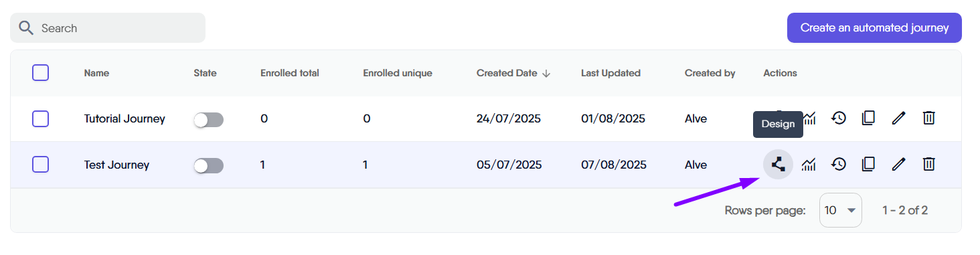Duplicate the Test Journey row
The height and width of the screenshot is (255, 980).
(x=868, y=164)
